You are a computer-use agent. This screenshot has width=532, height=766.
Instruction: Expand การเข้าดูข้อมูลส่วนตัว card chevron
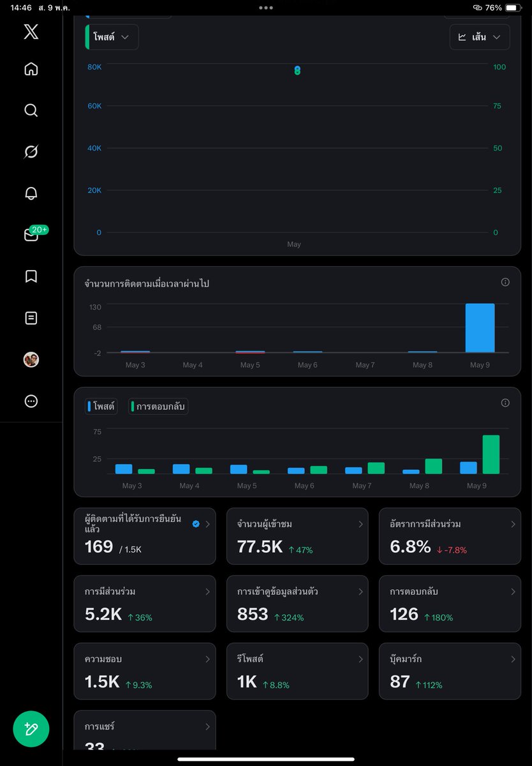(x=360, y=592)
